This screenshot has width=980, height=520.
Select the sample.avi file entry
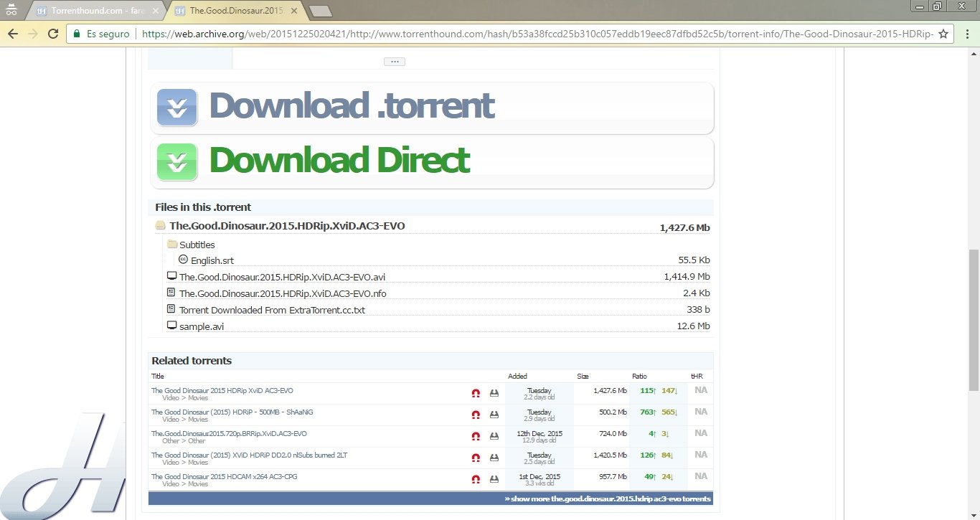(x=202, y=326)
